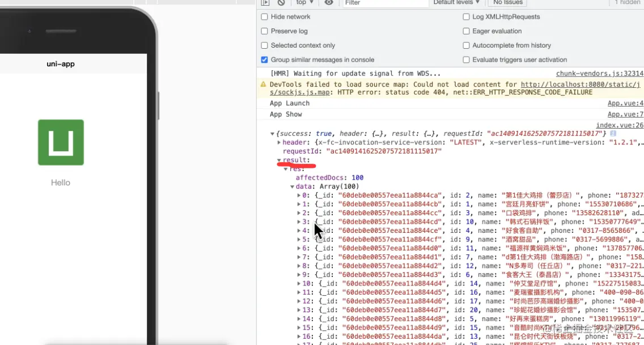Open index.vue:26 source link

[x=620, y=125]
